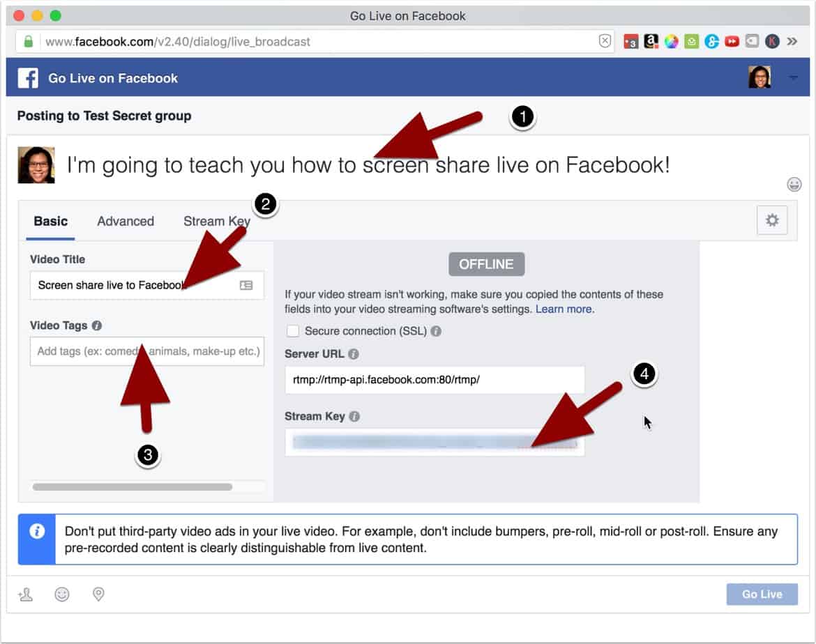816x644 pixels.
Task: Open the color wheel extension
Action: (672, 41)
